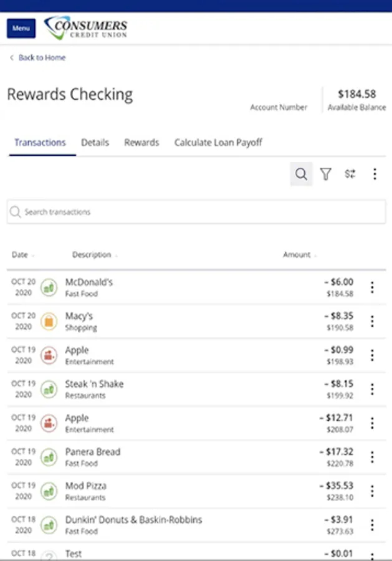Open options menu for McDonald's transaction
The width and height of the screenshot is (392, 561).
[x=372, y=287]
